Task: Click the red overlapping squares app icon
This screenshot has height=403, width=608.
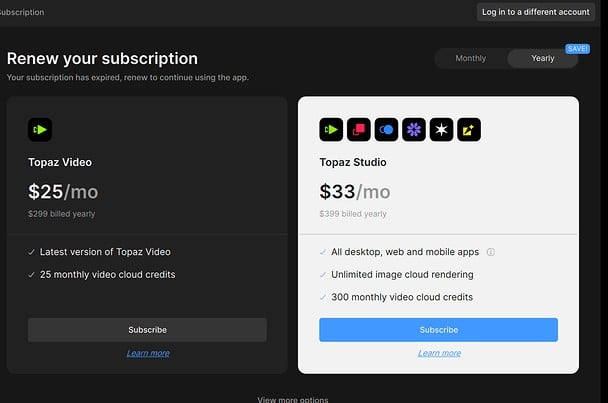Action: (x=359, y=129)
